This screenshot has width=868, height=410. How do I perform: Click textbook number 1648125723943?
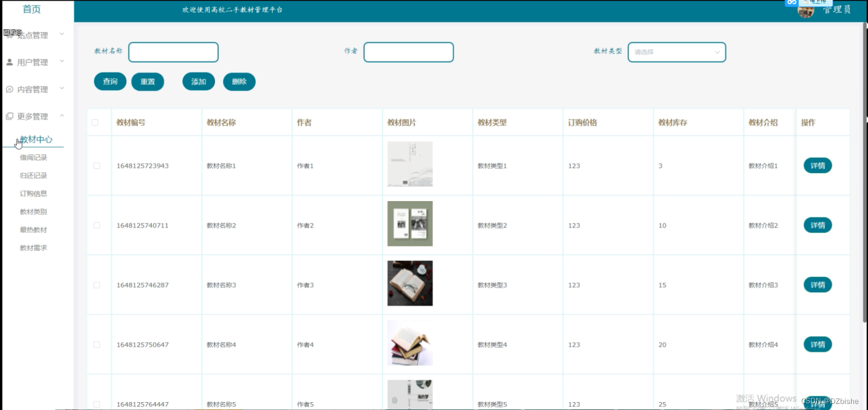143,166
